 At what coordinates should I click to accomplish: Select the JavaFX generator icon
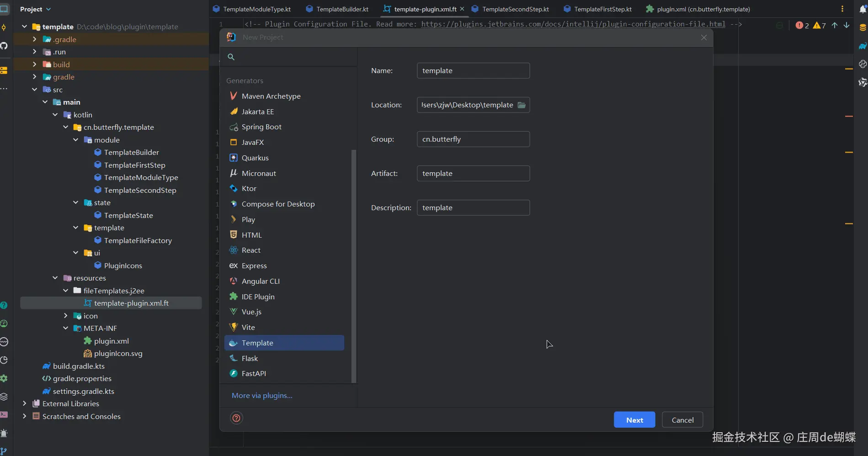coord(234,142)
